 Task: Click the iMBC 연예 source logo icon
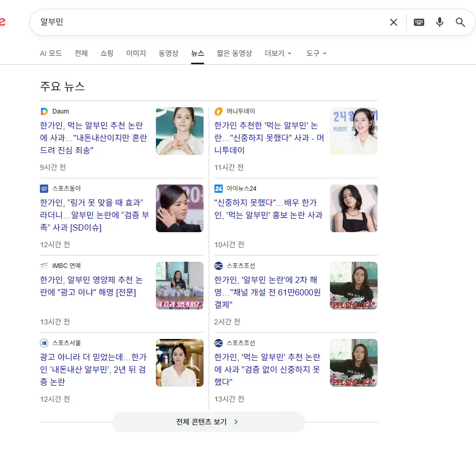tap(45, 266)
